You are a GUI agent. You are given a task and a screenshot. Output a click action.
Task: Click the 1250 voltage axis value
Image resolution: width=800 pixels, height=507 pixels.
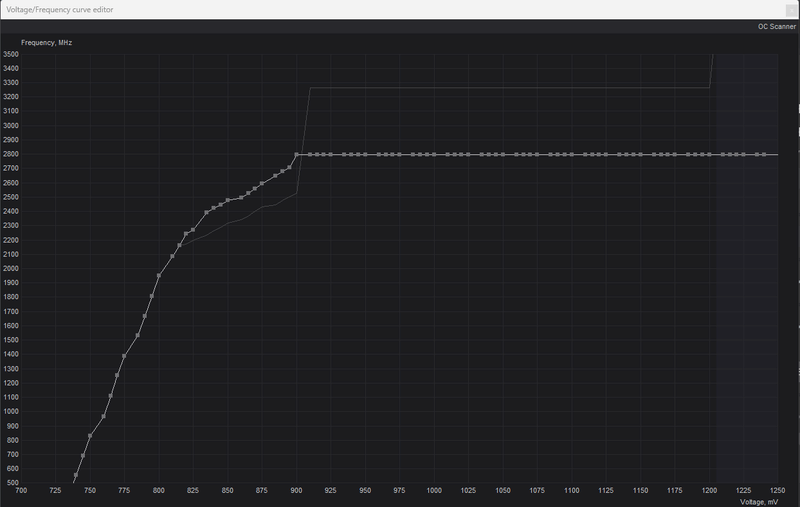coord(778,491)
